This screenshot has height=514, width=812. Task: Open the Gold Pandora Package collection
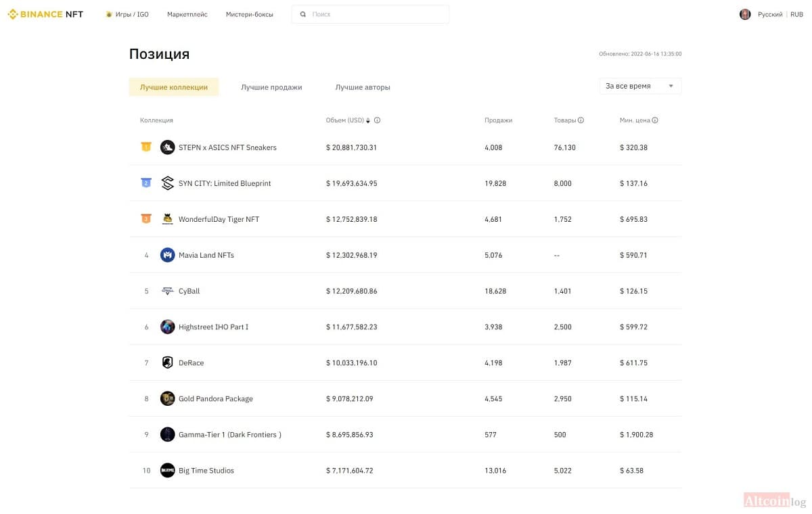[x=216, y=399]
